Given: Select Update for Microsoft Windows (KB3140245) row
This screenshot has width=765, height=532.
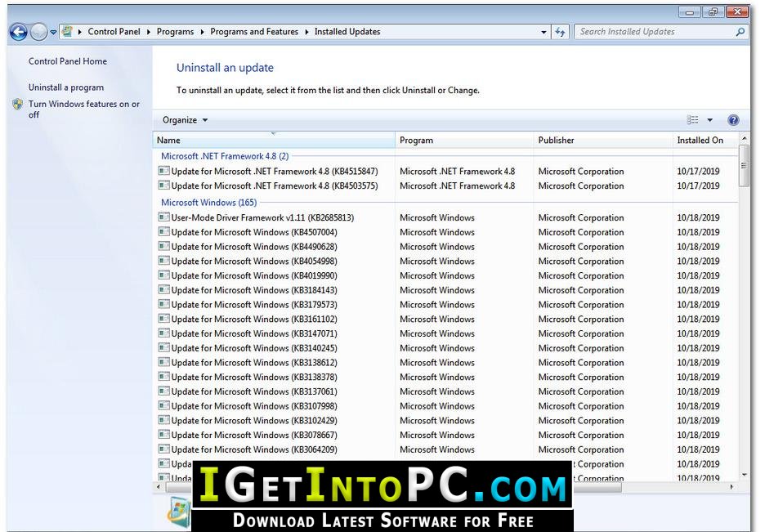Looking at the screenshot, I should (x=446, y=348).
